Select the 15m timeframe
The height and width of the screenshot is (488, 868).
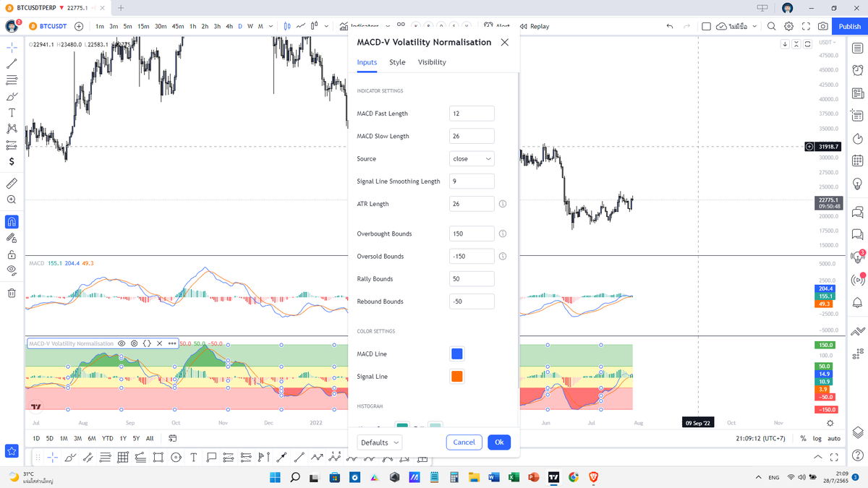143,26
